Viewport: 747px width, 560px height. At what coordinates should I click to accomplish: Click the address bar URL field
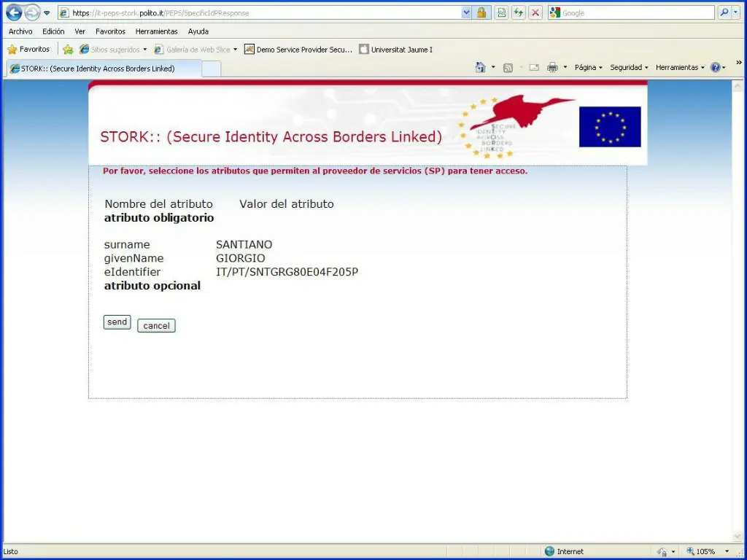(260, 13)
